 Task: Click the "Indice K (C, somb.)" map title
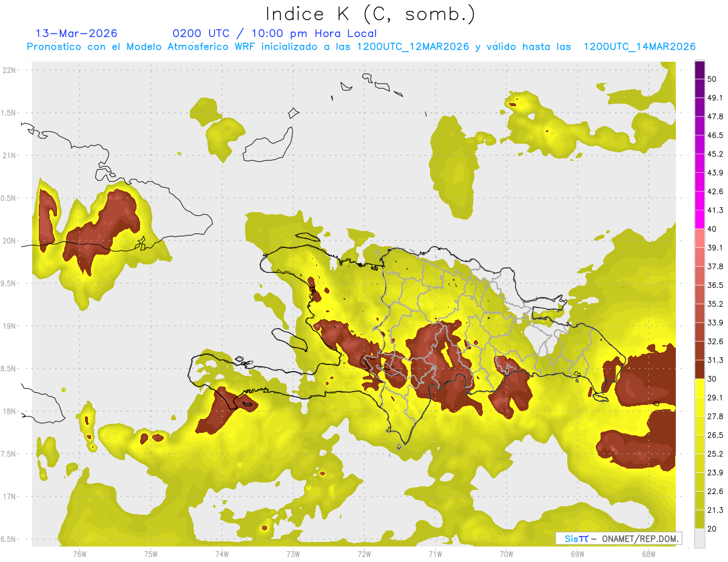click(371, 14)
